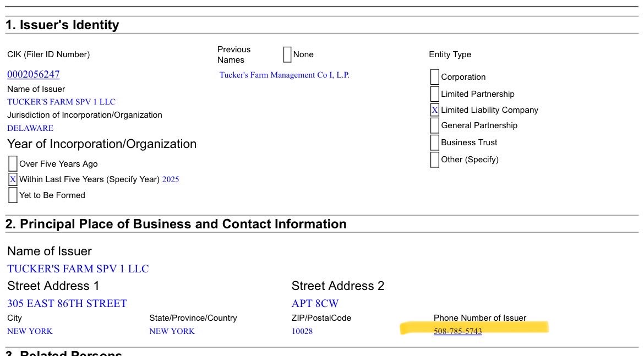Viewport: 644px width, 356px height.
Task: Uncheck the Within Last Five Years box
Action: click(12, 179)
